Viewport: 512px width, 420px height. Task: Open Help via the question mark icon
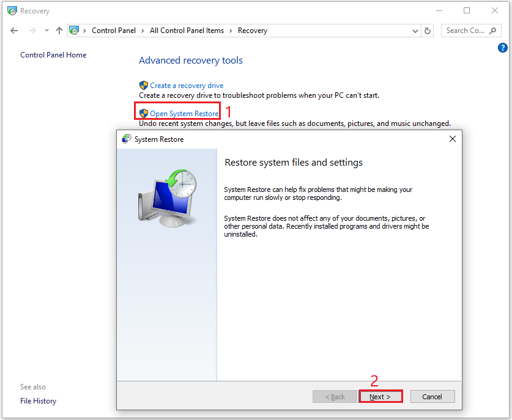coord(502,47)
